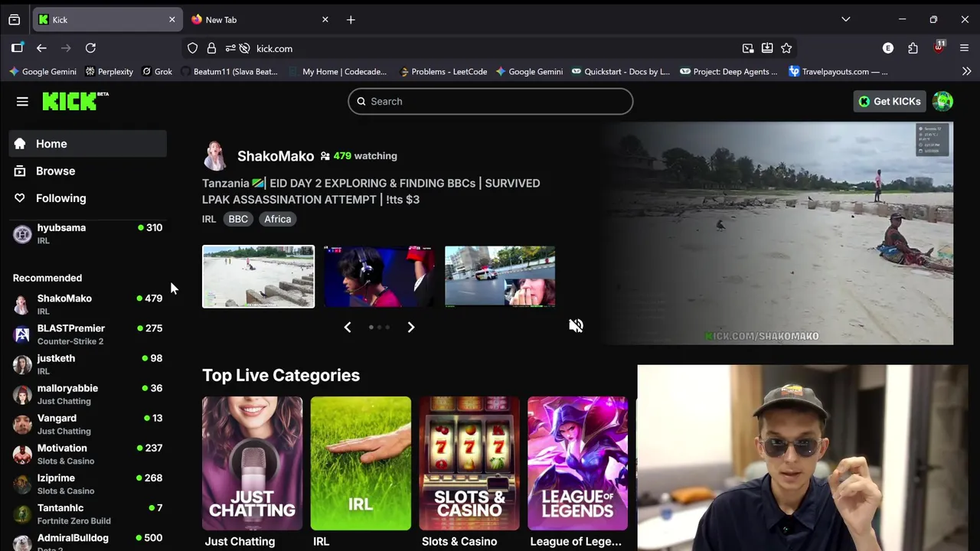Open the browser application menu
Image resolution: width=980 pixels, height=551 pixels.
pos(964,48)
